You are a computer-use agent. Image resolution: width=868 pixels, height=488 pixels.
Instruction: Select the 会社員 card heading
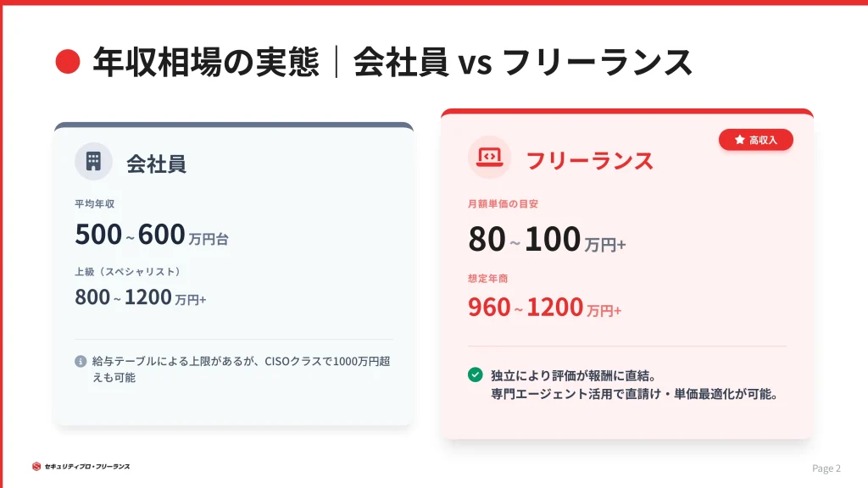coord(156,163)
